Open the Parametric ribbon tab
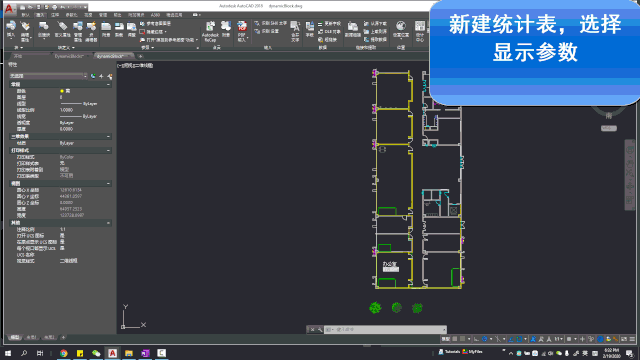This screenshot has width=640, height=360. 71,15
